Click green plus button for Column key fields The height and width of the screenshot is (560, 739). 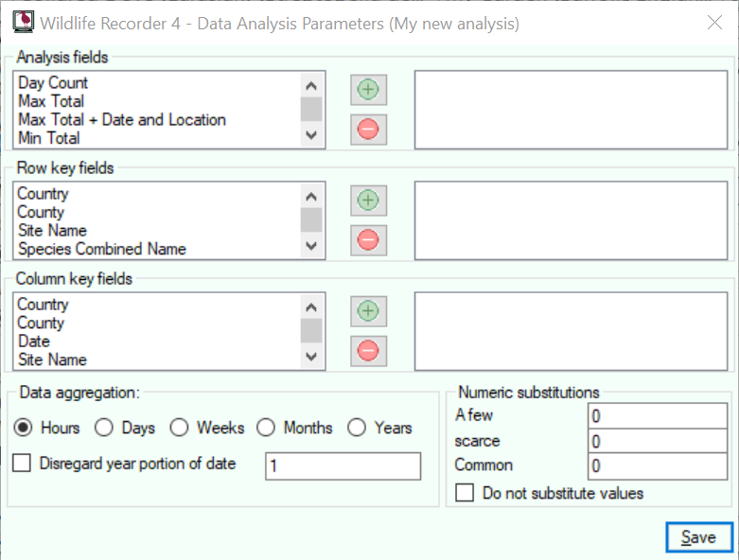368,311
